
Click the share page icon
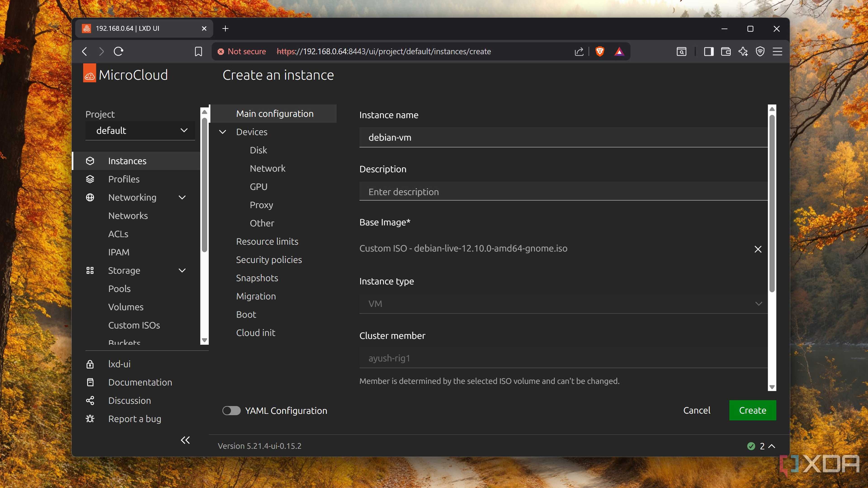tap(579, 52)
